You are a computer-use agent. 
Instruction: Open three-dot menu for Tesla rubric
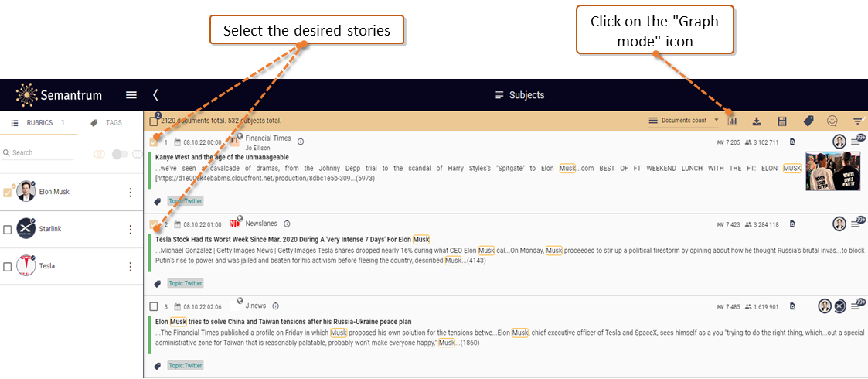point(131,267)
